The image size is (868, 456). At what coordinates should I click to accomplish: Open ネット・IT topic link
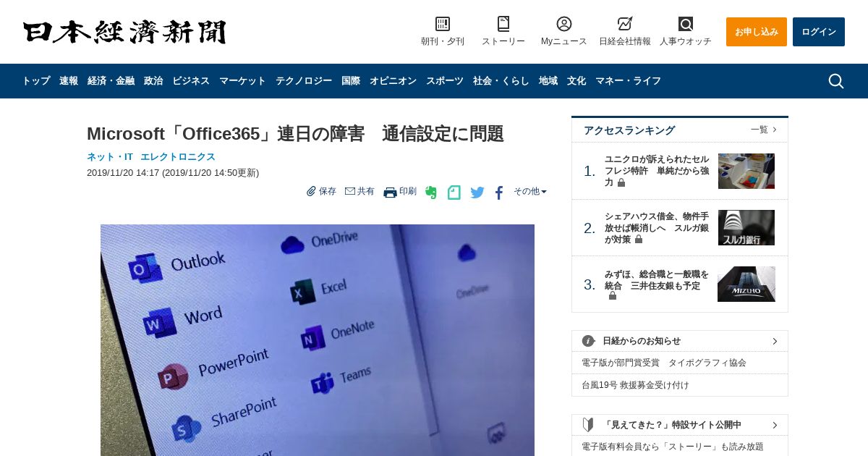pyautogui.click(x=110, y=156)
